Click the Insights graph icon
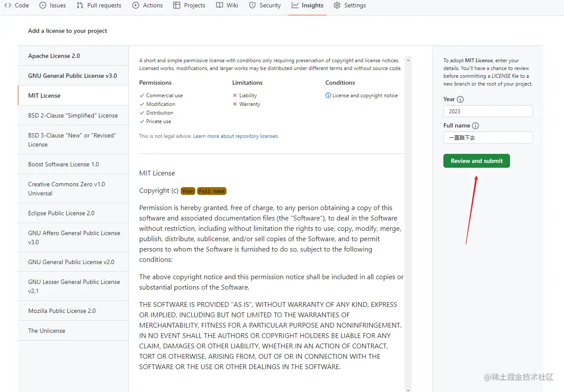Viewport: 564px width, 392px height. (x=295, y=5)
